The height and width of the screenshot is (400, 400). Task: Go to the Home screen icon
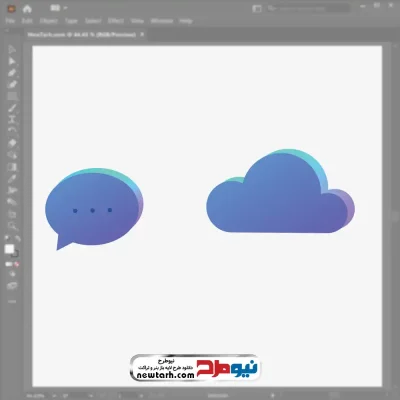pyautogui.click(x=27, y=9)
